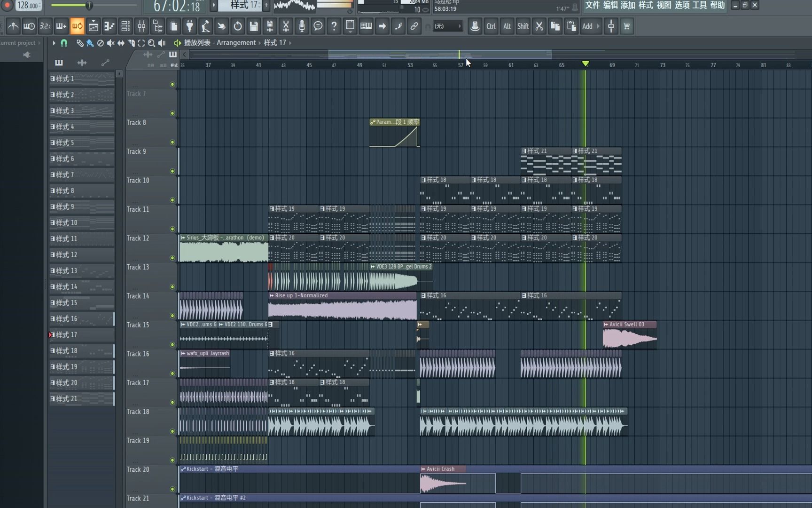Click the Alt modifier button
This screenshot has height=508, width=812.
point(507,26)
